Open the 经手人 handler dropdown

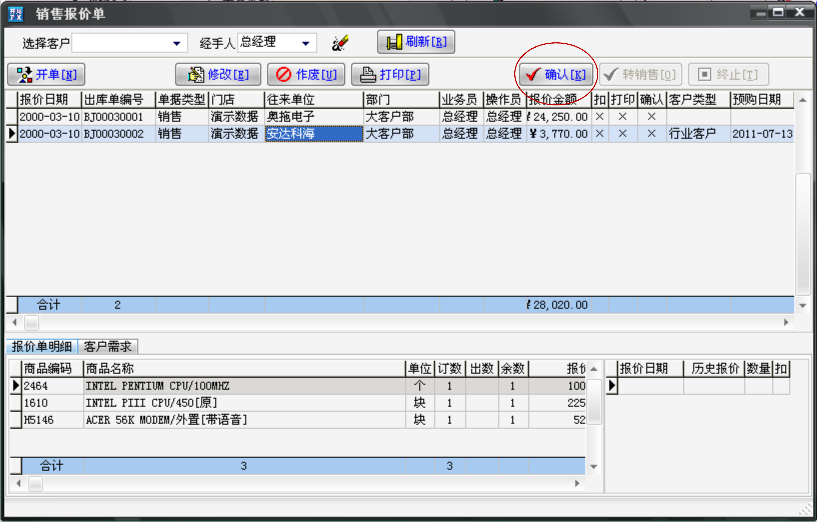(x=306, y=43)
